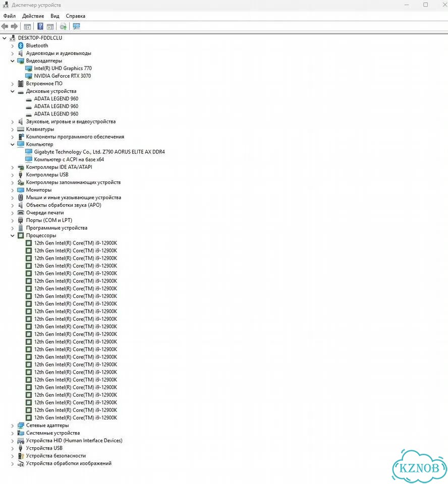The width and height of the screenshot is (448, 484).
Task: Click the Дисковые устройства drive icon
Action: point(21,91)
